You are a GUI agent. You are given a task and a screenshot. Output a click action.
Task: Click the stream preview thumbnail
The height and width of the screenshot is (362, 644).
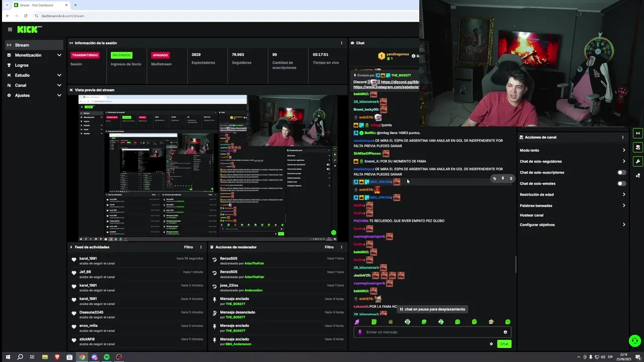point(208,168)
